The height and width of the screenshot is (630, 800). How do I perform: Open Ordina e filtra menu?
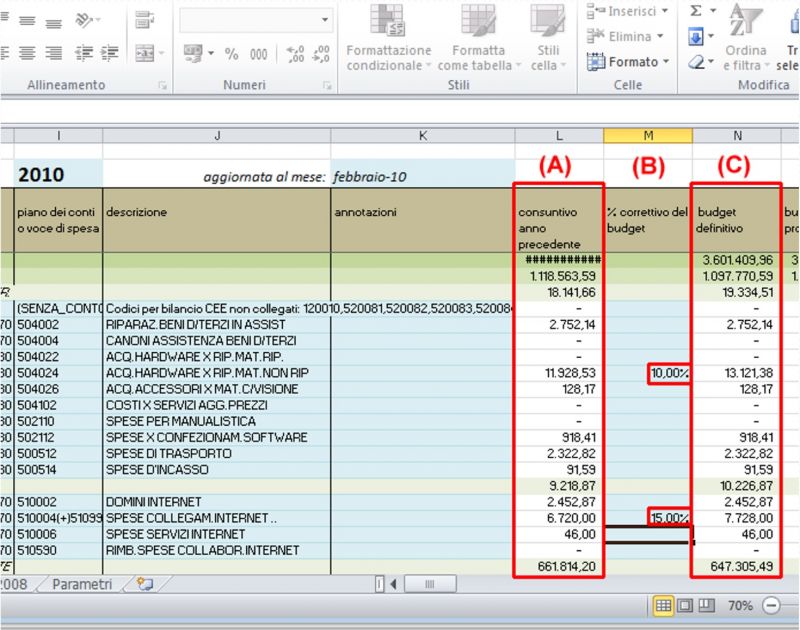pos(746,38)
